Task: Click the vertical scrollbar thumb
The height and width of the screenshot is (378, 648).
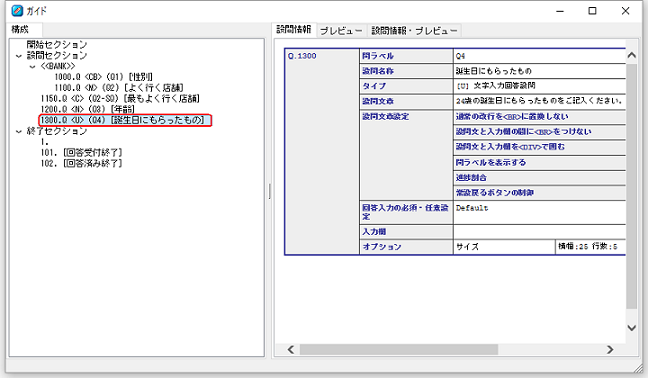Action: [x=631, y=186]
